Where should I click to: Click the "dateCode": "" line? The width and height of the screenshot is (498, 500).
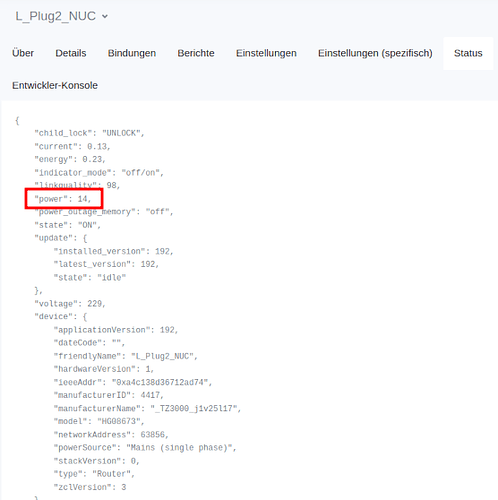(x=89, y=343)
